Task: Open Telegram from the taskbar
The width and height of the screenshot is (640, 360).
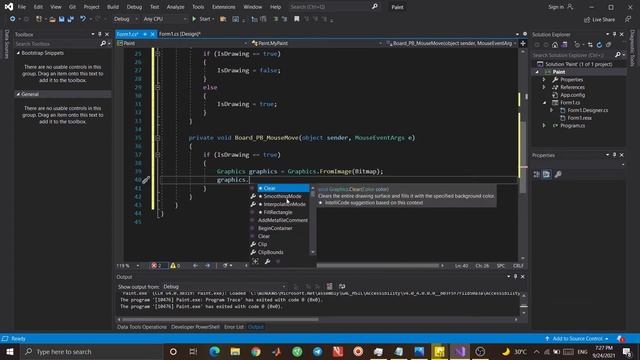Action: click(x=318, y=351)
